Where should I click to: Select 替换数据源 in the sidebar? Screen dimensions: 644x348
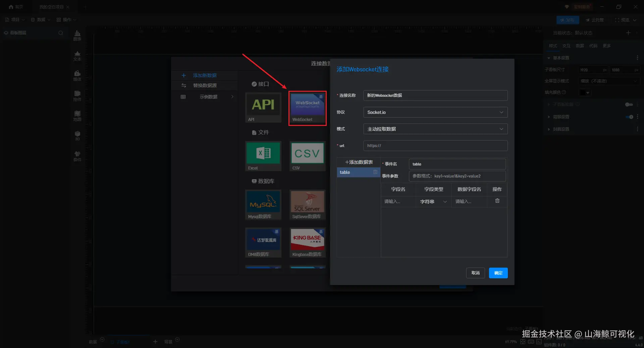205,85
